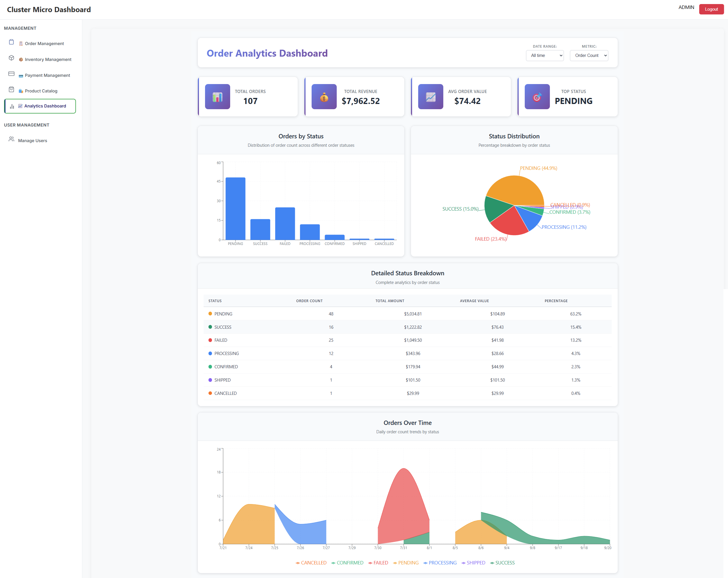Image resolution: width=728 pixels, height=578 pixels.
Task: Toggle the SUCCESS series in the legend
Action: tap(502, 562)
